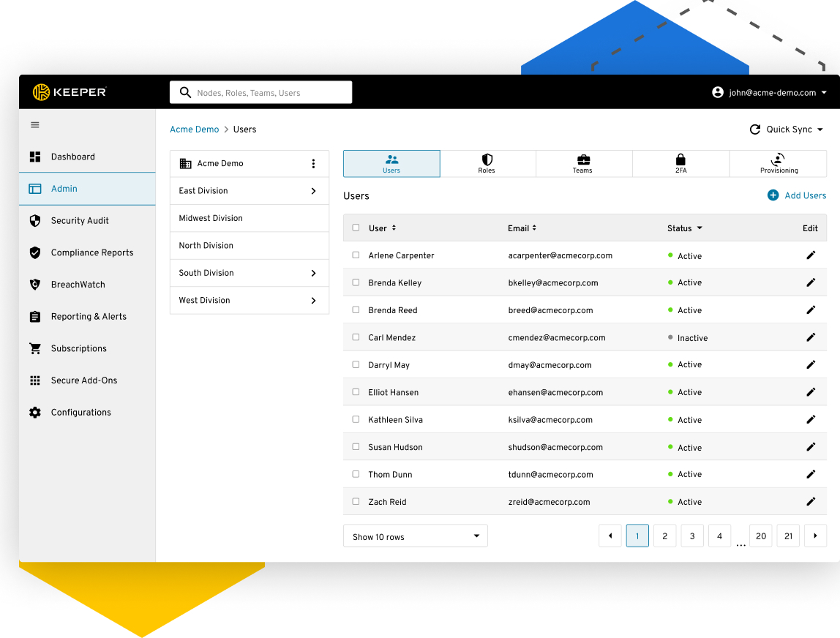
Task: Check the Brenda Reed row checkbox
Action: click(x=356, y=309)
